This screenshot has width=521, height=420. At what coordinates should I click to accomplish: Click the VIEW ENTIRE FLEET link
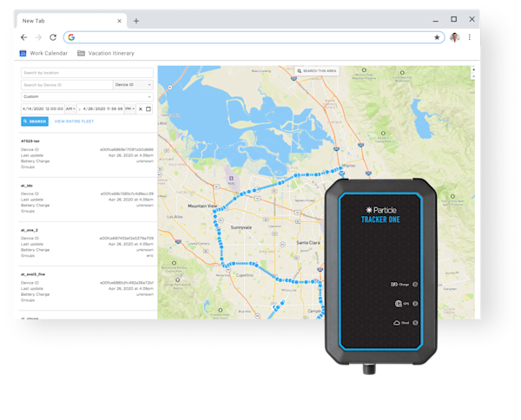pos(74,121)
